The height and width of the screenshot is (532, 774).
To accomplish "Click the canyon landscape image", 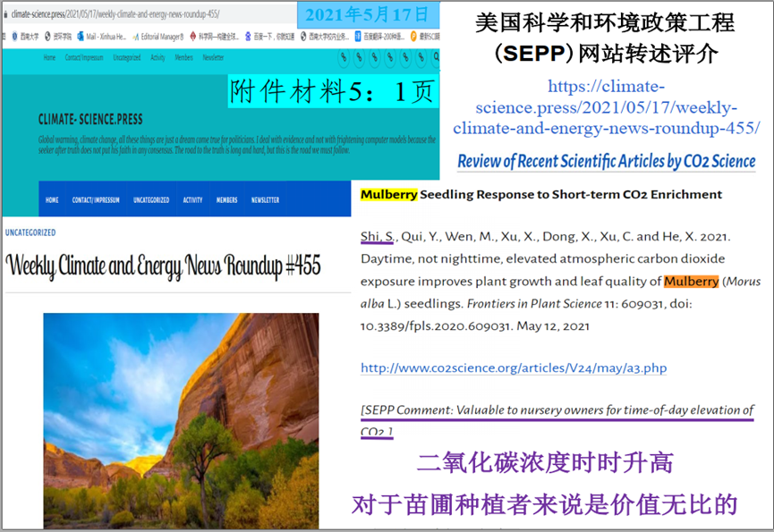I will click(181, 420).
